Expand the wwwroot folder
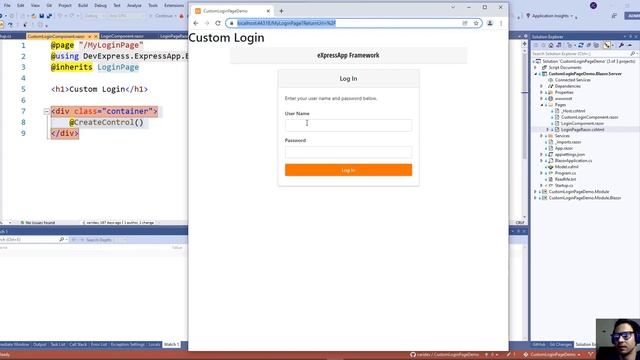The width and height of the screenshot is (640, 360). (x=542, y=98)
